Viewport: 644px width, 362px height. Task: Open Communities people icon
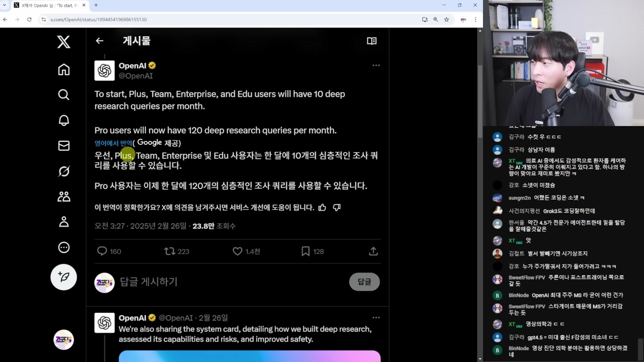(64, 196)
